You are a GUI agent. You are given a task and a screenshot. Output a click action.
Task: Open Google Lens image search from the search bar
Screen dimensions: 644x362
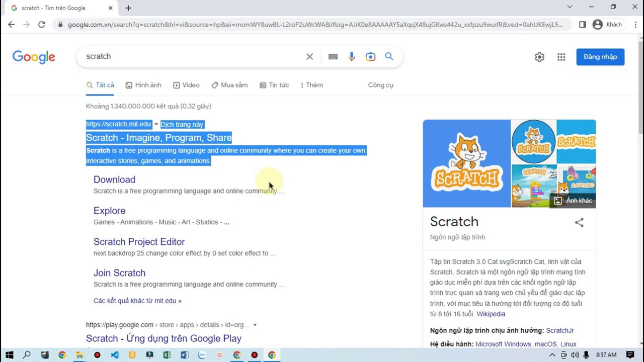click(371, 56)
